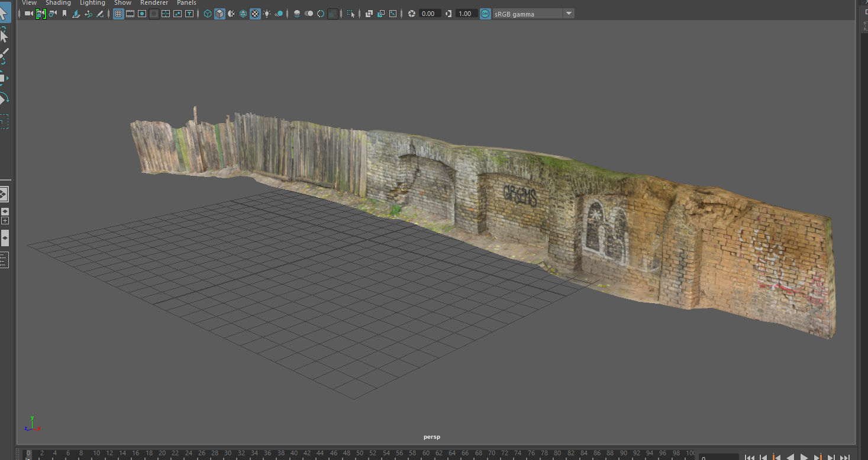Toggle Use All Lights bulb icon
Image resolution: width=868 pixels, height=460 pixels.
point(267,14)
